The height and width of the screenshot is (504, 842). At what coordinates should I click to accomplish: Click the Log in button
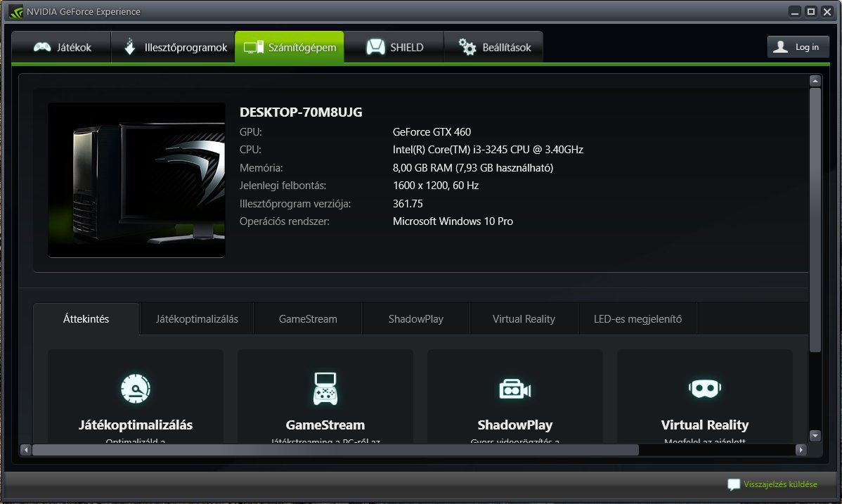tap(798, 47)
